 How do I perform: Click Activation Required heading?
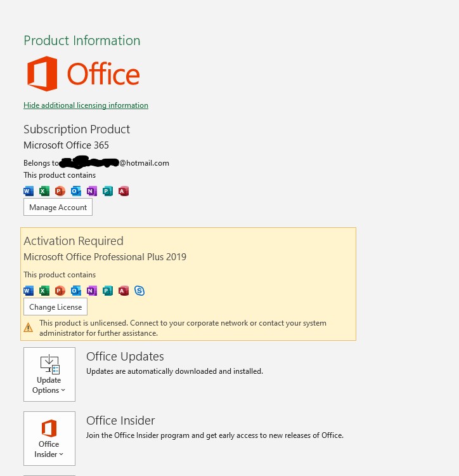click(74, 241)
